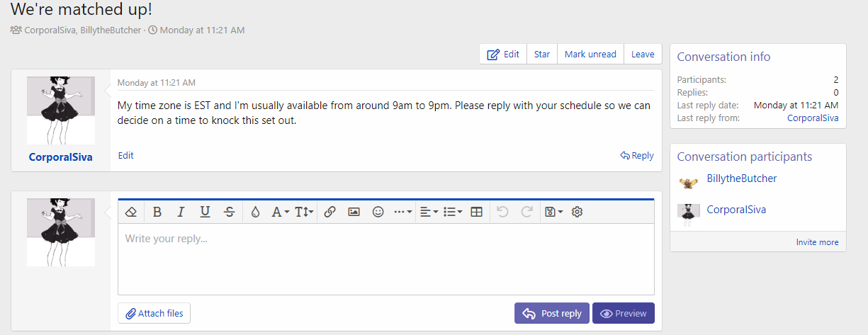Open the Insert image tool
The height and width of the screenshot is (335, 868).
coord(354,212)
